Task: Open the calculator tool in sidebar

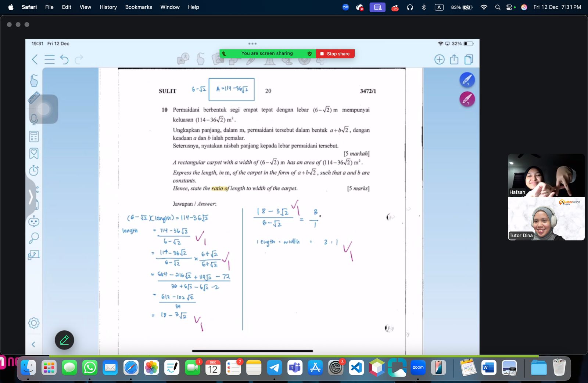Action: click(x=34, y=136)
